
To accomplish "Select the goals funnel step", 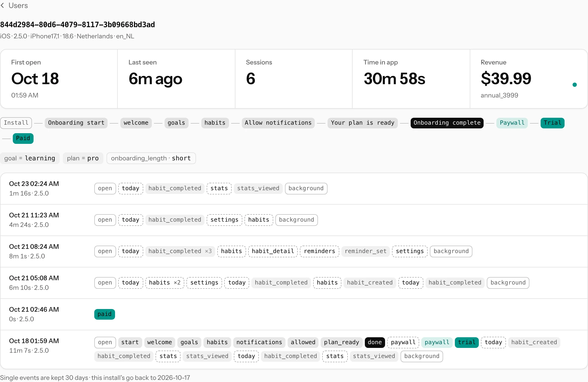I will tap(176, 123).
